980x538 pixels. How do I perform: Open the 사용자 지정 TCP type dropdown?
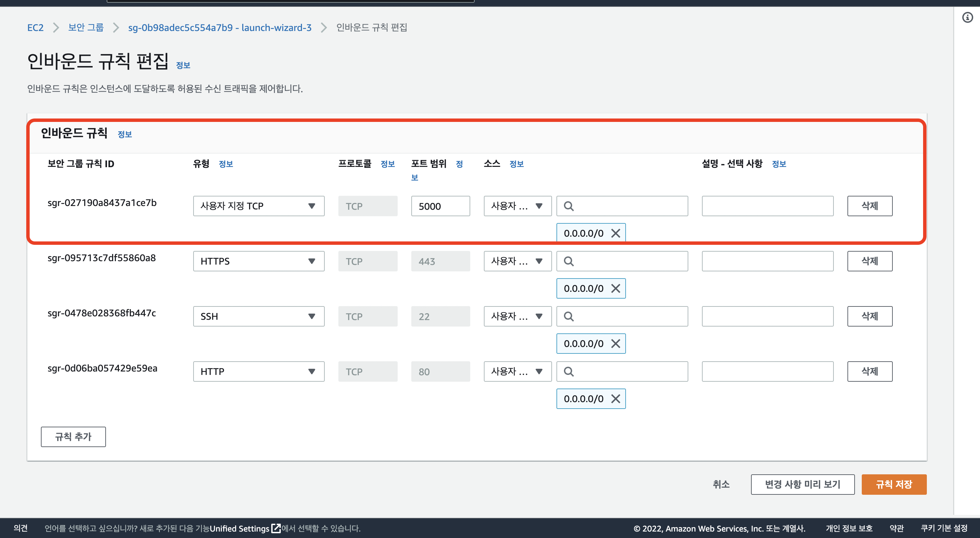(258, 206)
